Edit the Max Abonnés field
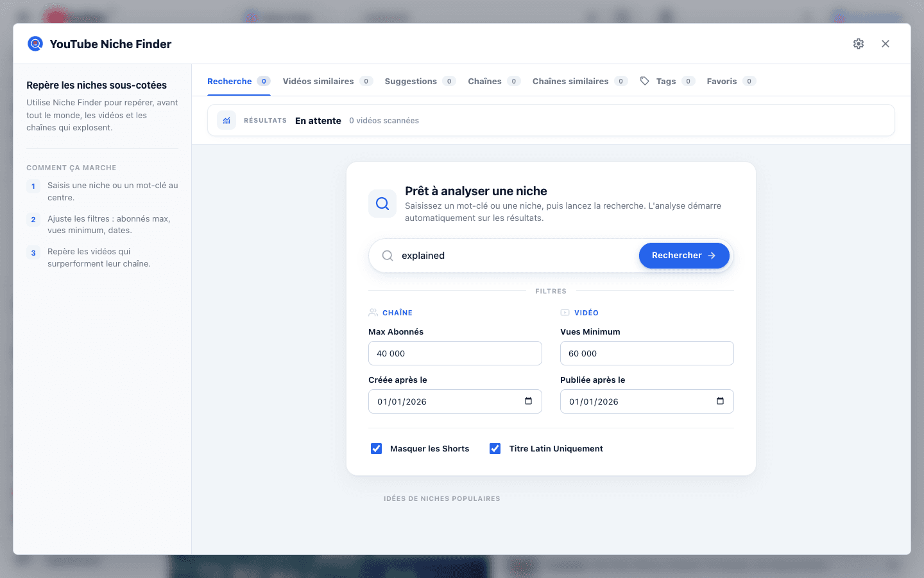The width and height of the screenshot is (924, 578). [455, 353]
